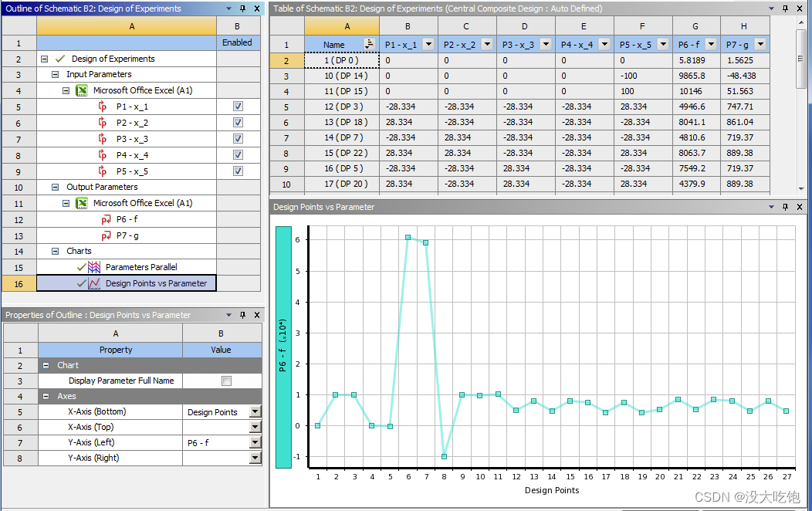812x511 pixels.
Task: Enable Display Parameter Full Name checkbox
Action: (226, 381)
